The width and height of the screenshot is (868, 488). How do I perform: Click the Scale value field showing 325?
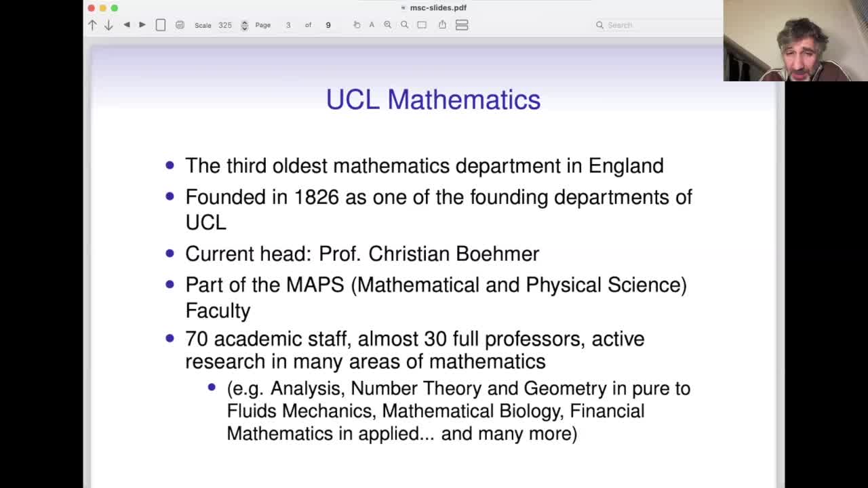(225, 25)
